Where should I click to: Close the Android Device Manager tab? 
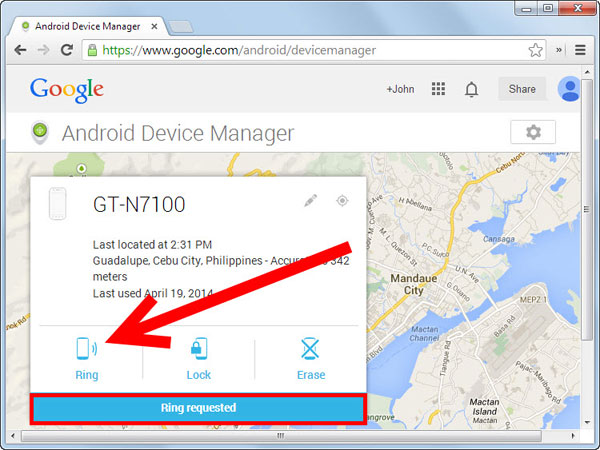tap(154, 26)
